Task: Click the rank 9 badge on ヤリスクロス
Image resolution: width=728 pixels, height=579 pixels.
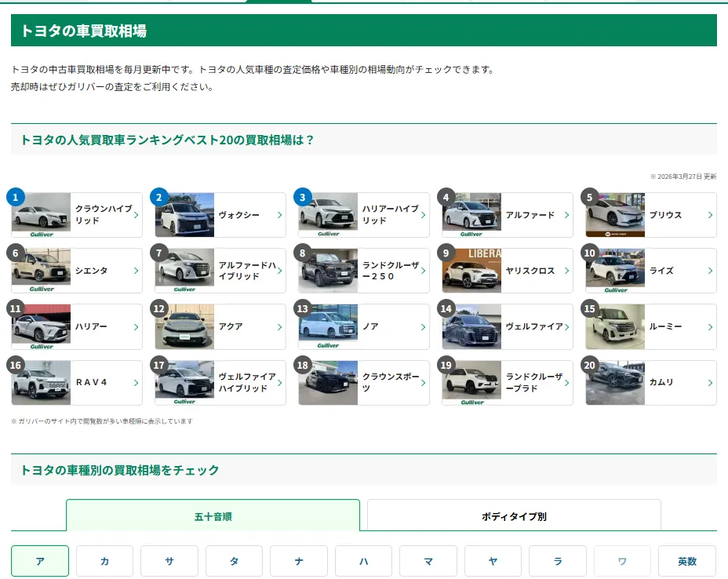Action: click(446, 253)
